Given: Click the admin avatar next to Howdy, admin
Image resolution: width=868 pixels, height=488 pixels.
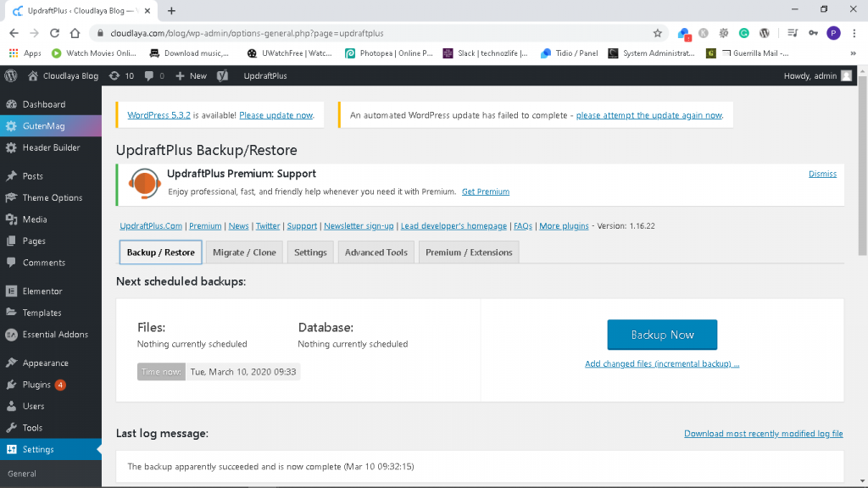Looking at the screenshot, I should point(847,75).
